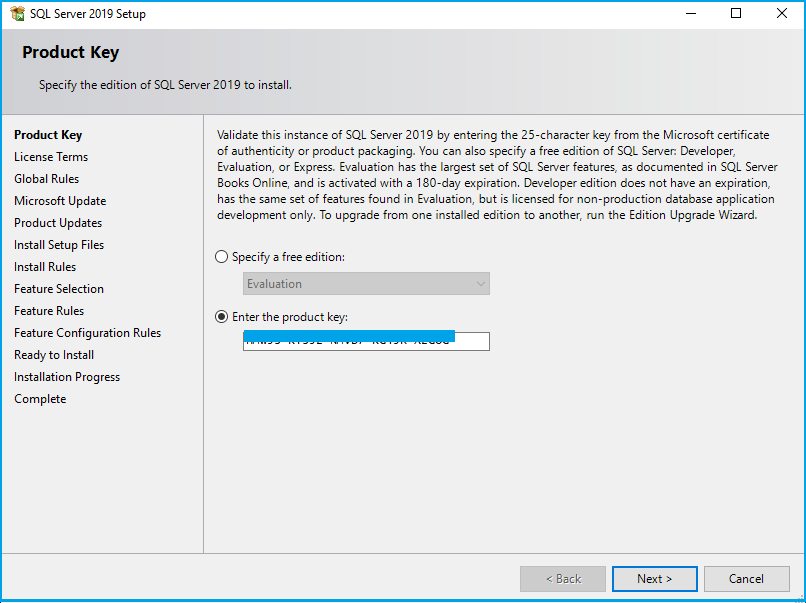Select License Terms step in sidebar
This screenshot has width=806, height=603.
pos(51,157)
